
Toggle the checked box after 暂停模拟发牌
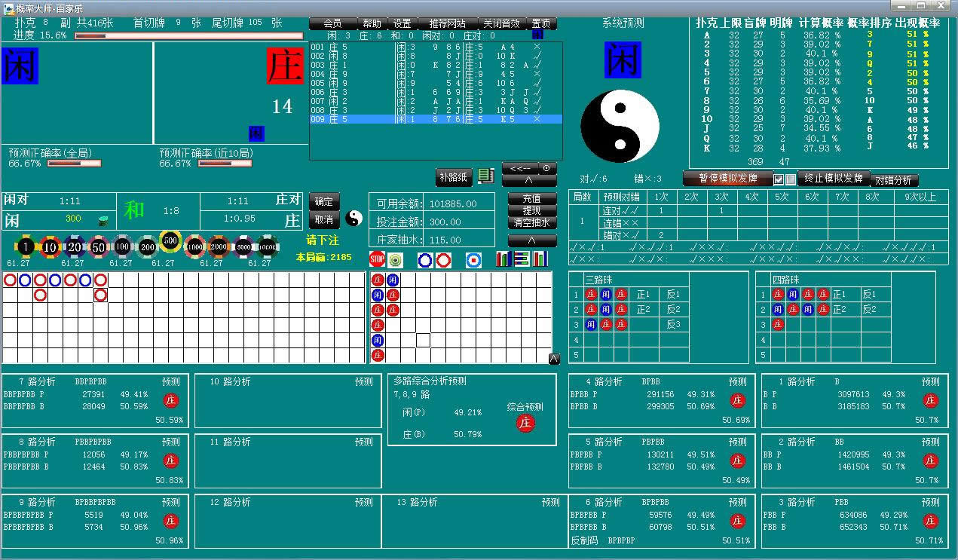(779, 179)
